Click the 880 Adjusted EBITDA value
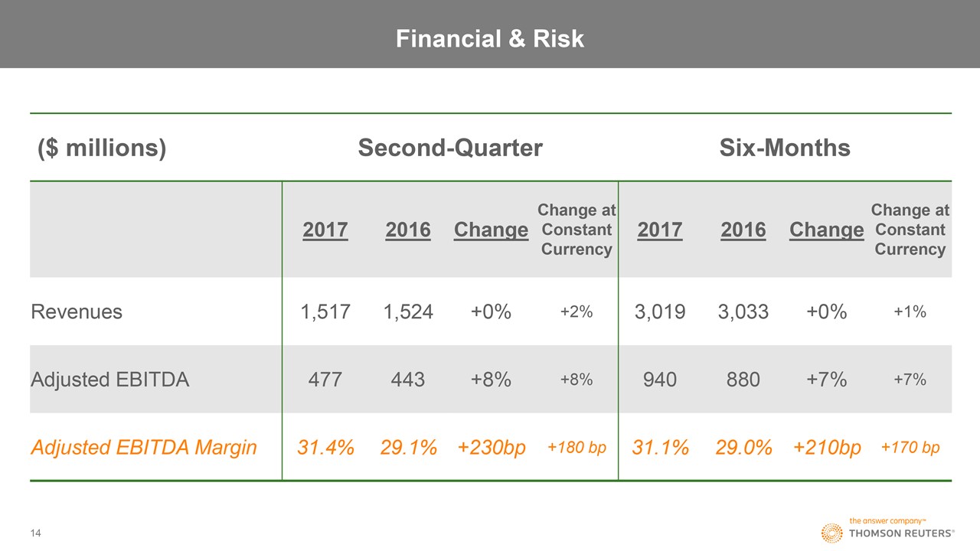Viewport: 980px width, 551px height. point(743,379)
